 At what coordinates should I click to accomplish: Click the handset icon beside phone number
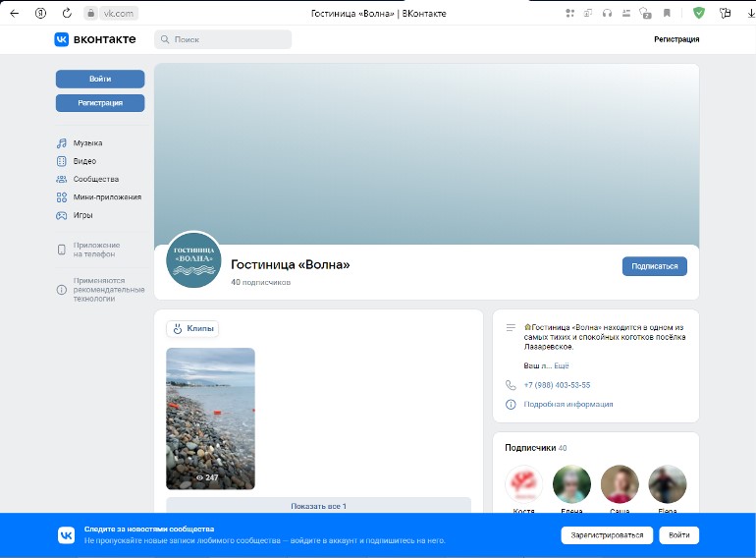pyautogui.click(x=511, y=385)
